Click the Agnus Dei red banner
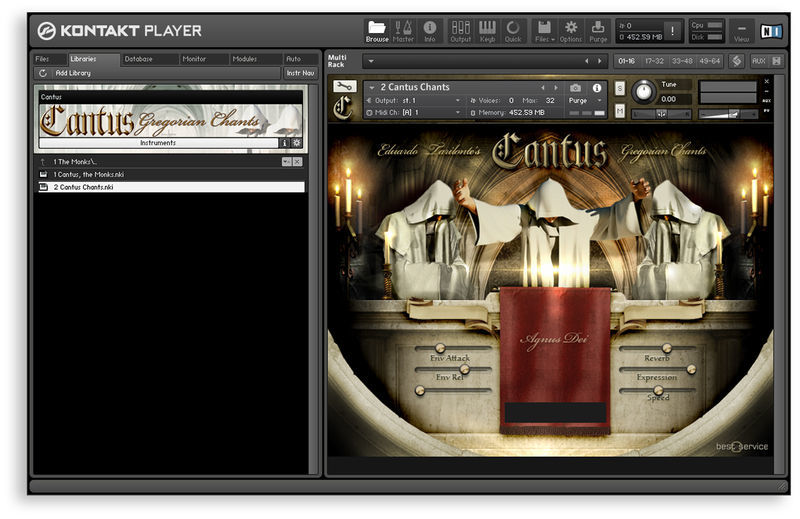The image size is (800, 519). click(x=555, y=359)
